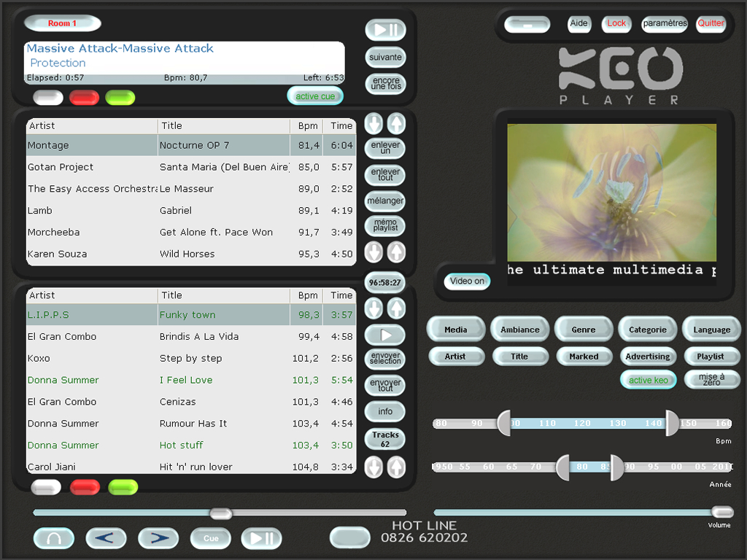The height and width of the screenshot is (560, 747).
Task: Toggle the Lock button
Action: coord(616,24)
